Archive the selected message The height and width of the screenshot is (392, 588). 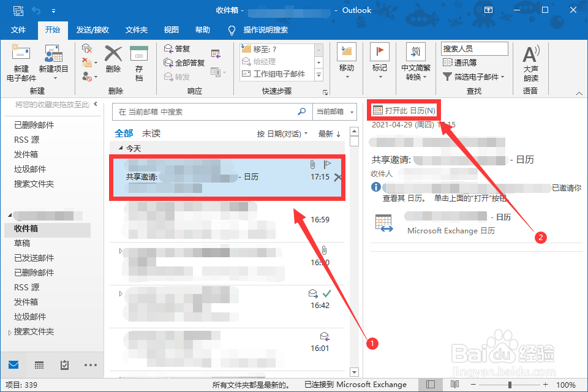point(139,62)
